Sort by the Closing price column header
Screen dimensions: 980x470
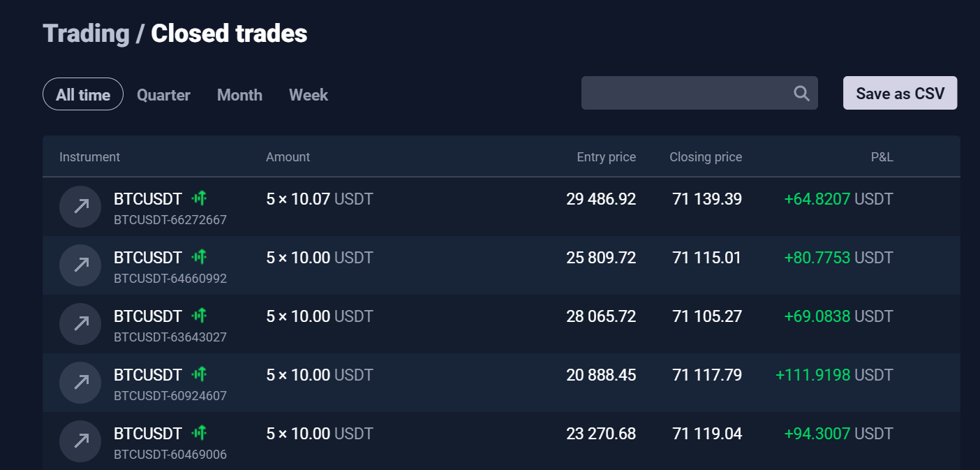(x=706, y=157)
